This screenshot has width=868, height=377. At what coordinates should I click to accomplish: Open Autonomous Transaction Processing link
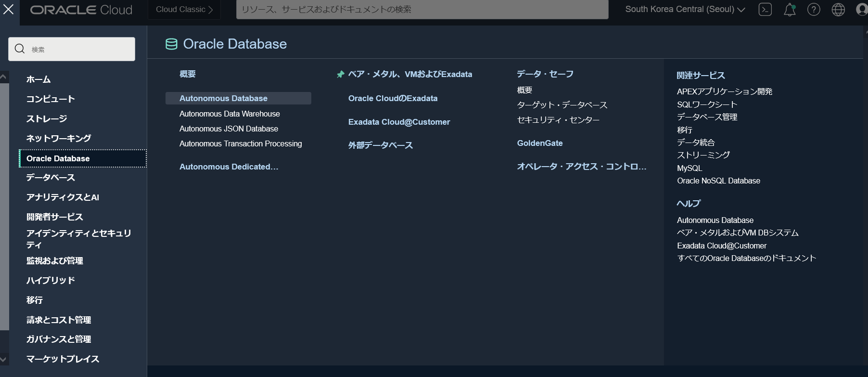click(x=241, y=144)
